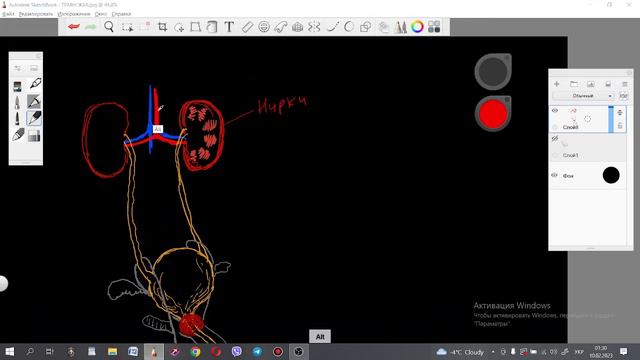This screenshot has width=640, height=360.
Task: Select the Flood Fill bucket tool
Action: click(x=212, y=27)
